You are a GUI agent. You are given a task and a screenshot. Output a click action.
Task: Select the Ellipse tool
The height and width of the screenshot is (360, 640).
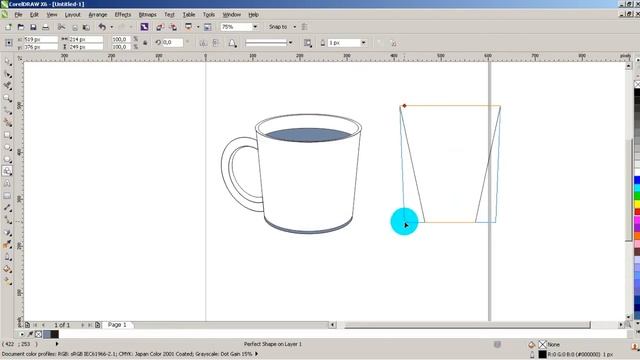click(x=7, y=147)
